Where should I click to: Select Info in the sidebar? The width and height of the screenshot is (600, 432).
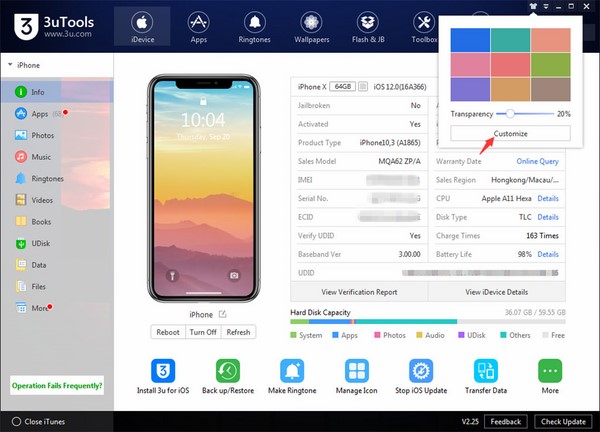[x=57, y=92]
